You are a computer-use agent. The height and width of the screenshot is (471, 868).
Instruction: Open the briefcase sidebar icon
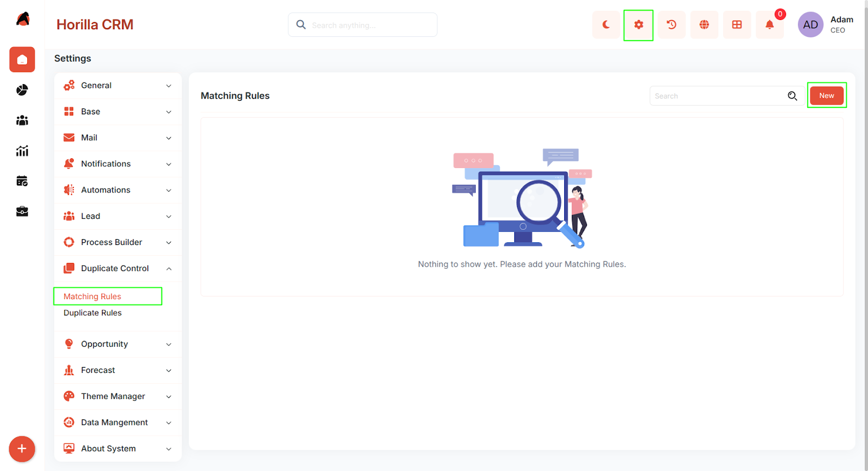point(22,211)
